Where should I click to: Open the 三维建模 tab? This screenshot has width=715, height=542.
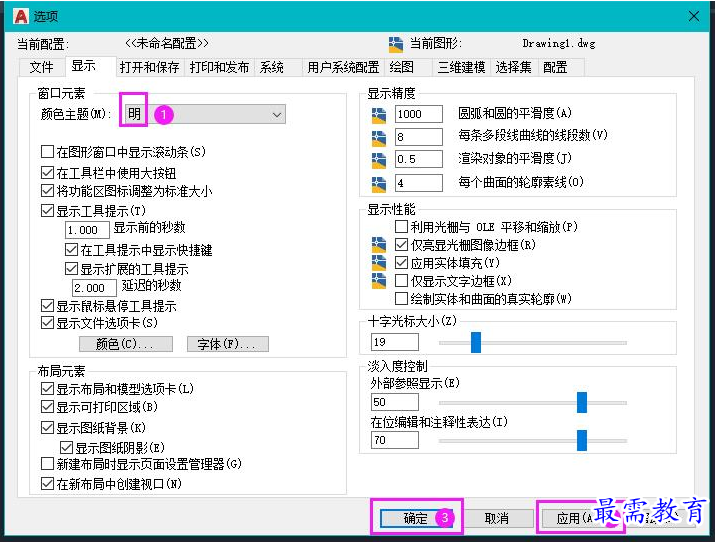(461, 67)
